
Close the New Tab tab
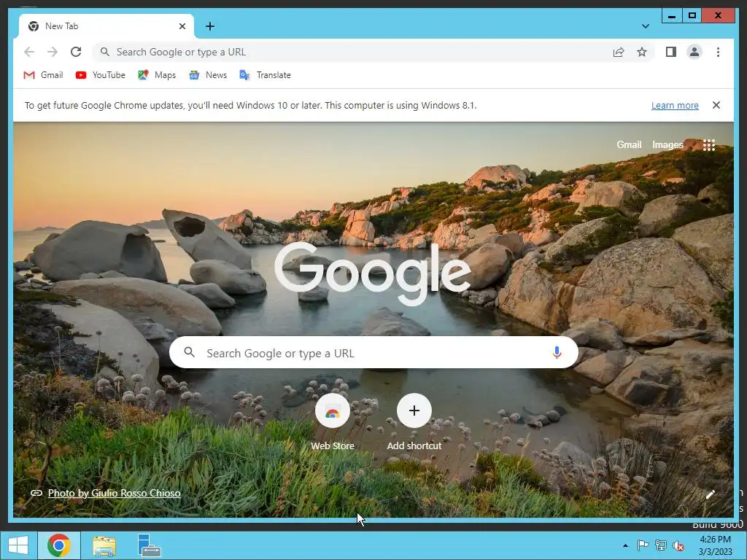(182, 26)
